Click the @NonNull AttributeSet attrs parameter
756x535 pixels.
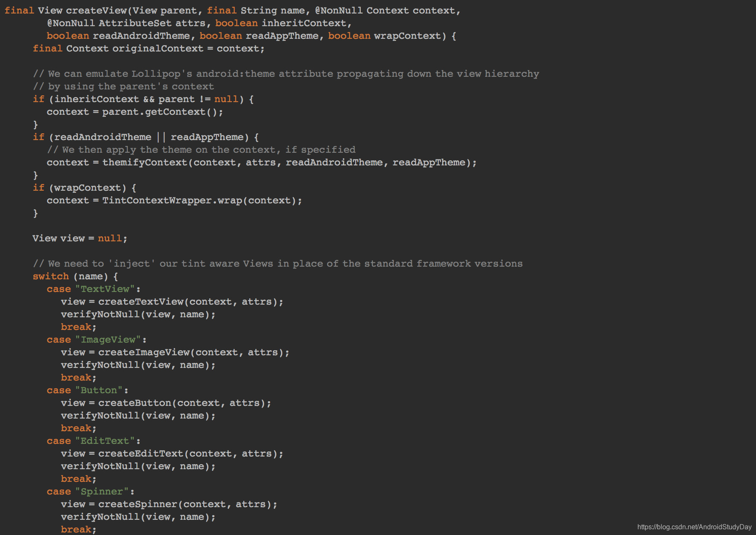[x=126, y=23]
